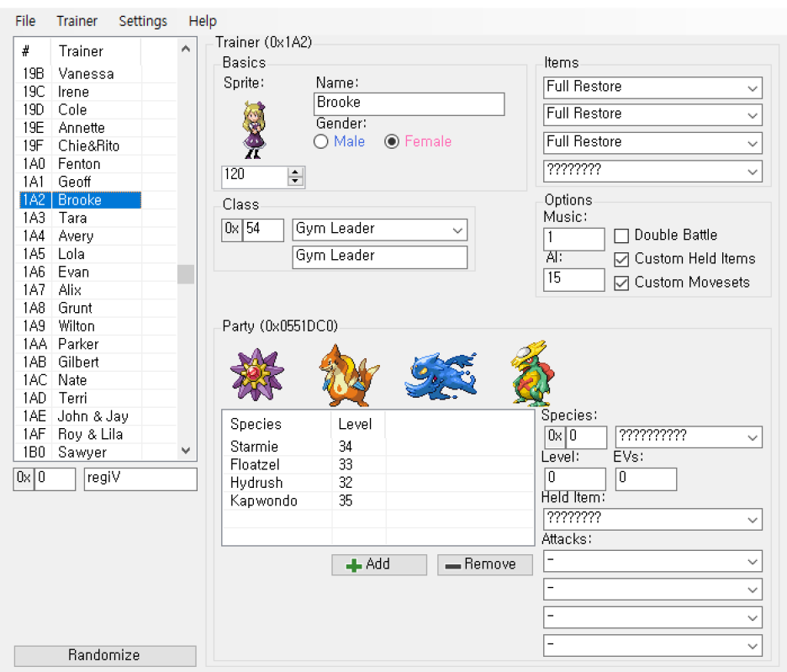Select the Kapwondo party sprite
Screen dimensions: 787x672
532,373
